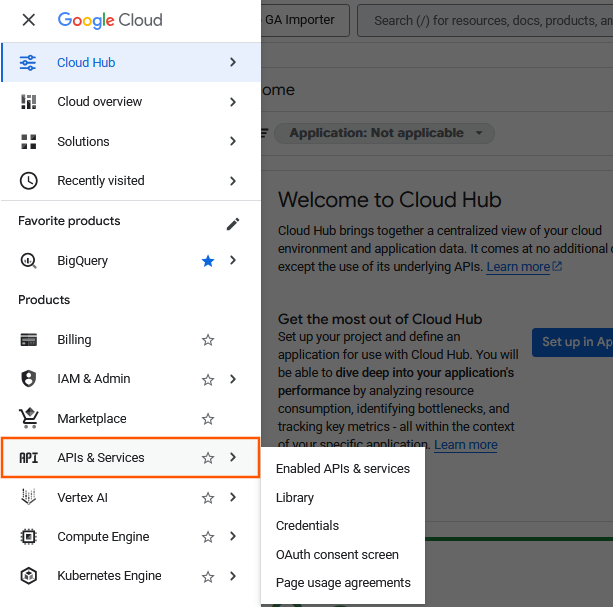Screen dimensions: 613x607
Task: Click the search resources input field
Action: [x=490, y=20]
